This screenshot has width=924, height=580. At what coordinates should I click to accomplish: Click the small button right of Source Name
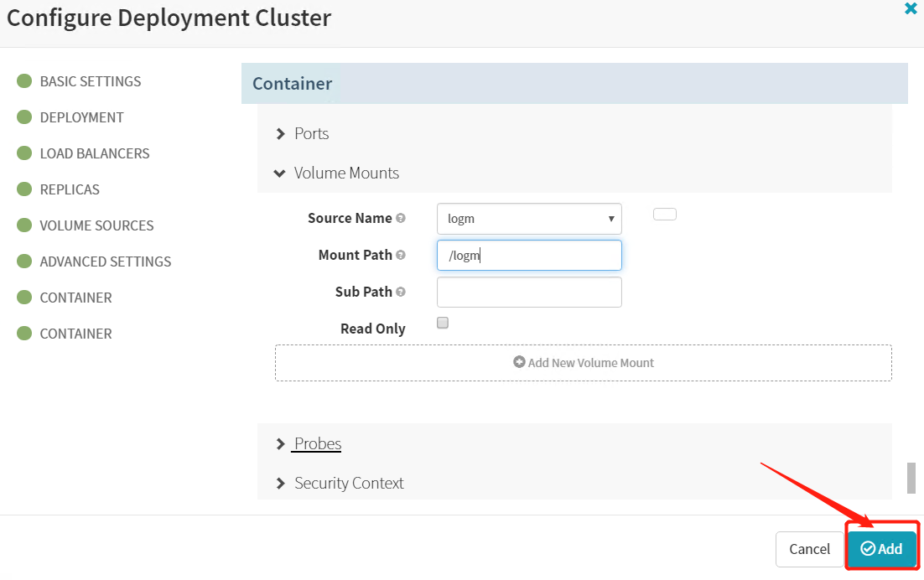coord(664,215)
